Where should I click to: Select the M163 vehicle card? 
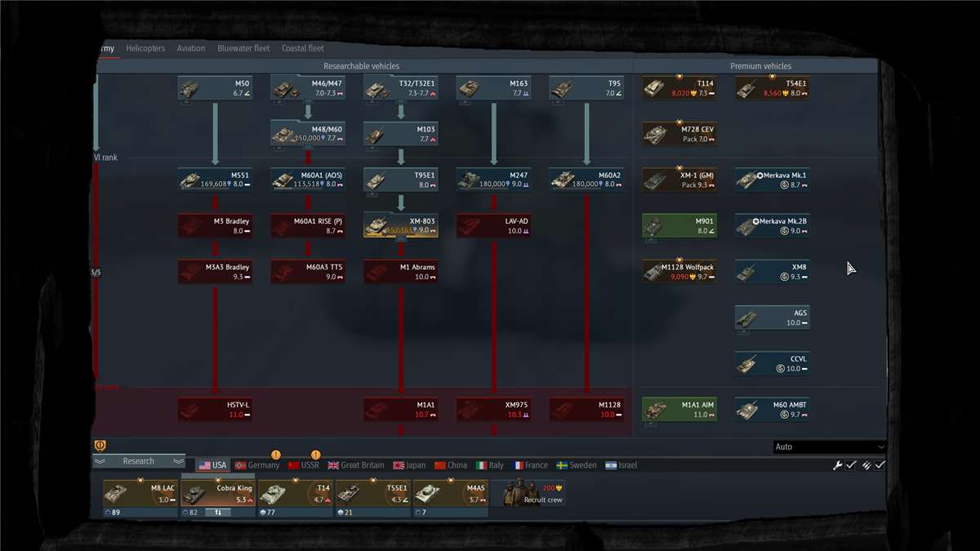(x=494, y=88)
